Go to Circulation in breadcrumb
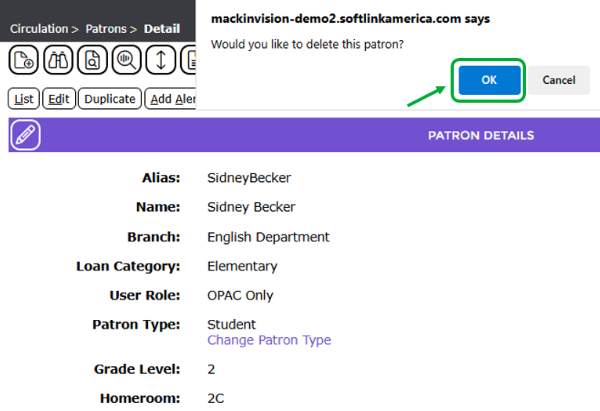600x411 pixels. click(x=39, y=29)
